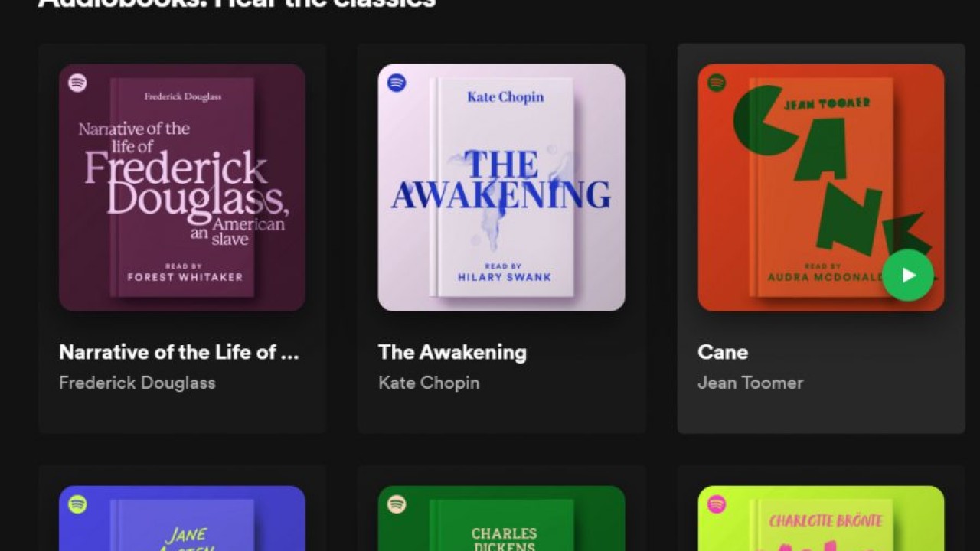This screenshot has height=551, width=980.
Task: Select the Charlotte Brontë audiobook cover
Action: click(x=821, y=518)
